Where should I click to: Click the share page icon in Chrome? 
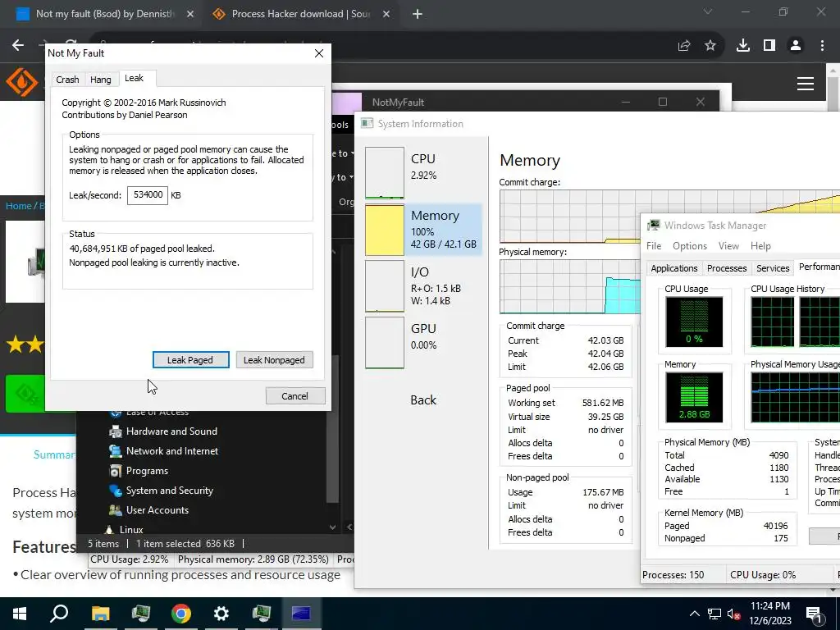[x=684, y=46]
